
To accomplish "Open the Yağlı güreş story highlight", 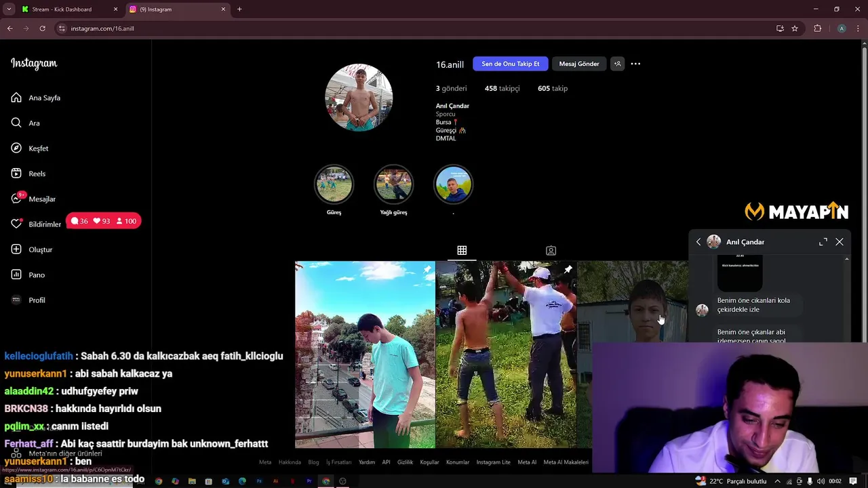I will click(393, 184).
